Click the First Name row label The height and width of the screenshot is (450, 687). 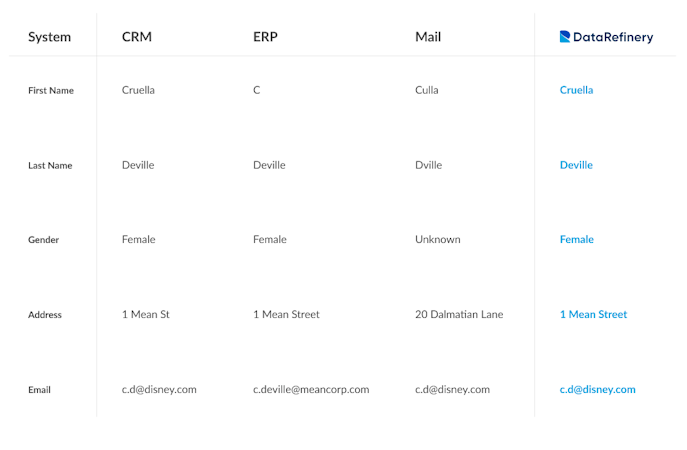(x=51, y=91)
